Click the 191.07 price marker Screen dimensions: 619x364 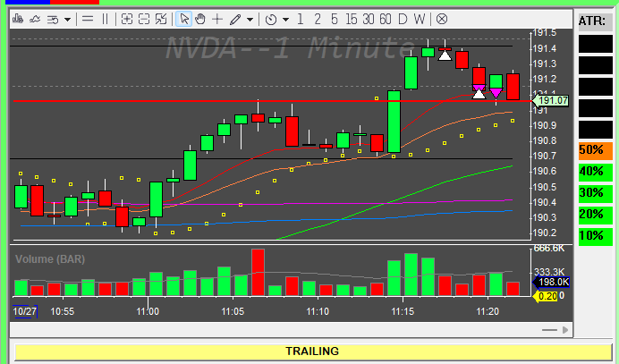[x=551, y=101]
